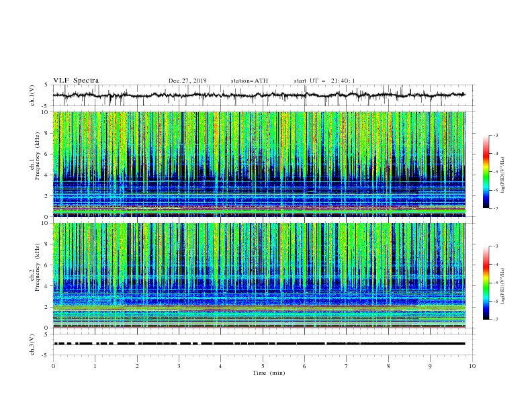532x411 pixels.
Task: Click the ch.2 frequency axis "8" tick label
Action: tap(48, 244)
